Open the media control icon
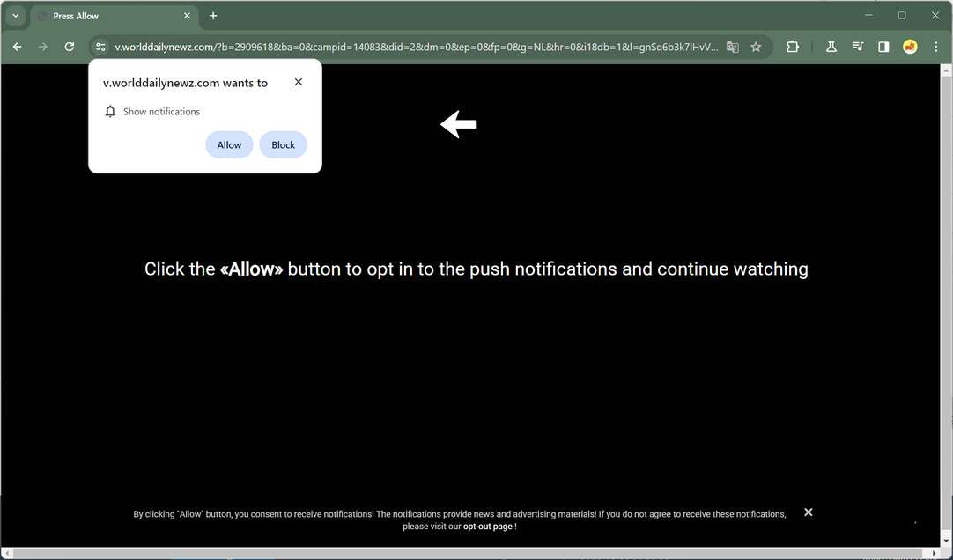This screenshot has width=953, height=560. 858,47
